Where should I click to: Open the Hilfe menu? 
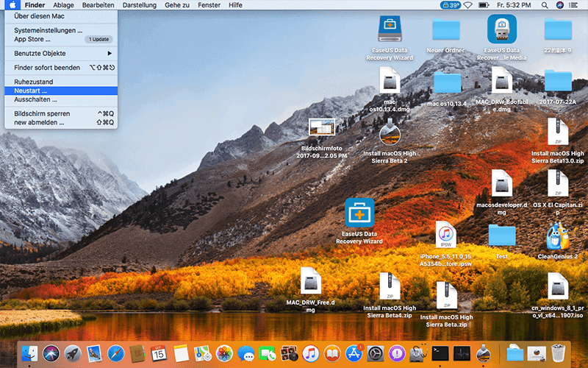tap(235, 5)
